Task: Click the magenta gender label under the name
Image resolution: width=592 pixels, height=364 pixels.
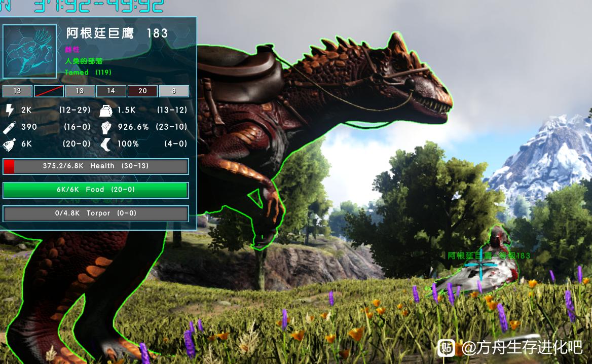Action: (x=72, y=50)
